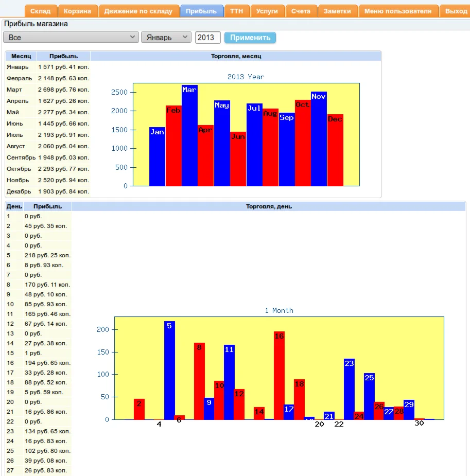Switch to the Счета tab
The height and width of the screenshot is (476, 470).
[301, 11]
